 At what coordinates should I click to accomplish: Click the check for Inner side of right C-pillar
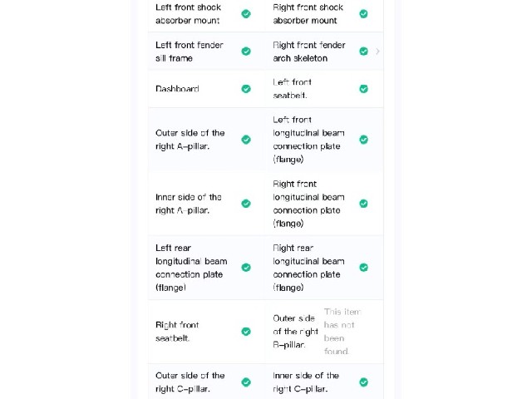click(363, 382)
